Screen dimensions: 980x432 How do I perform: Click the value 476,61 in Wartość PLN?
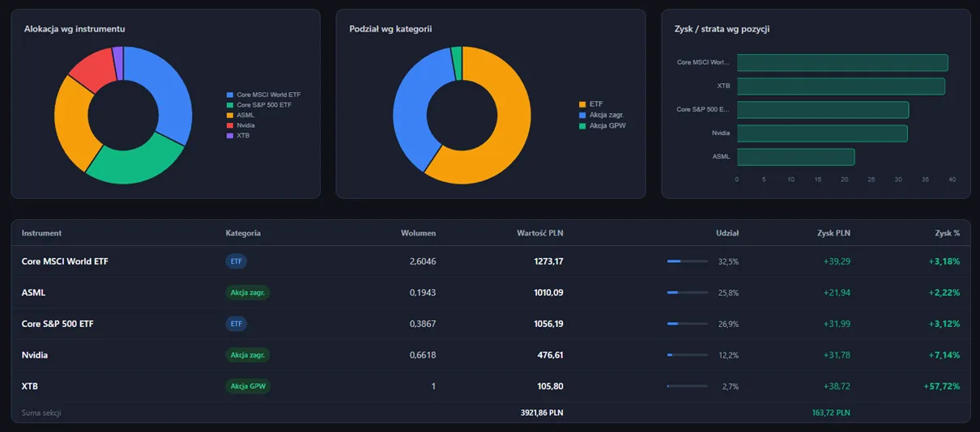point(551,355)
